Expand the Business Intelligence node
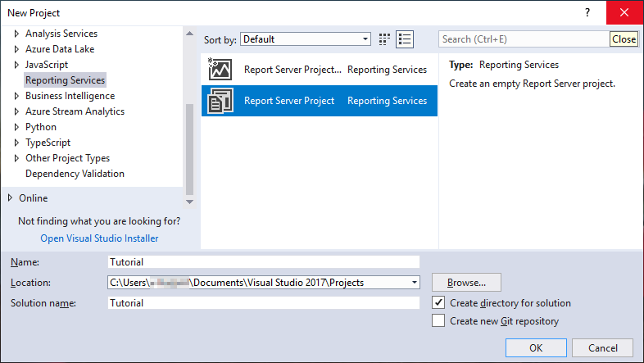 [16, 96]
